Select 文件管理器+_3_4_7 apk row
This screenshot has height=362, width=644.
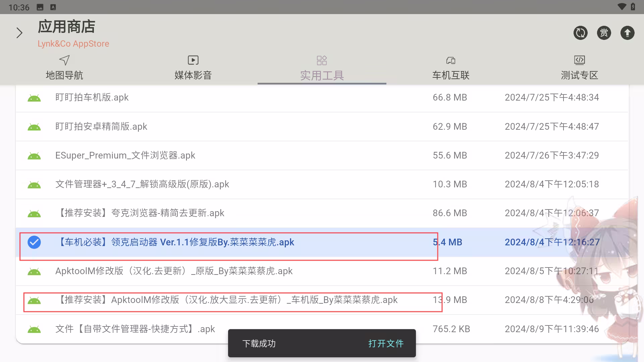142,184
